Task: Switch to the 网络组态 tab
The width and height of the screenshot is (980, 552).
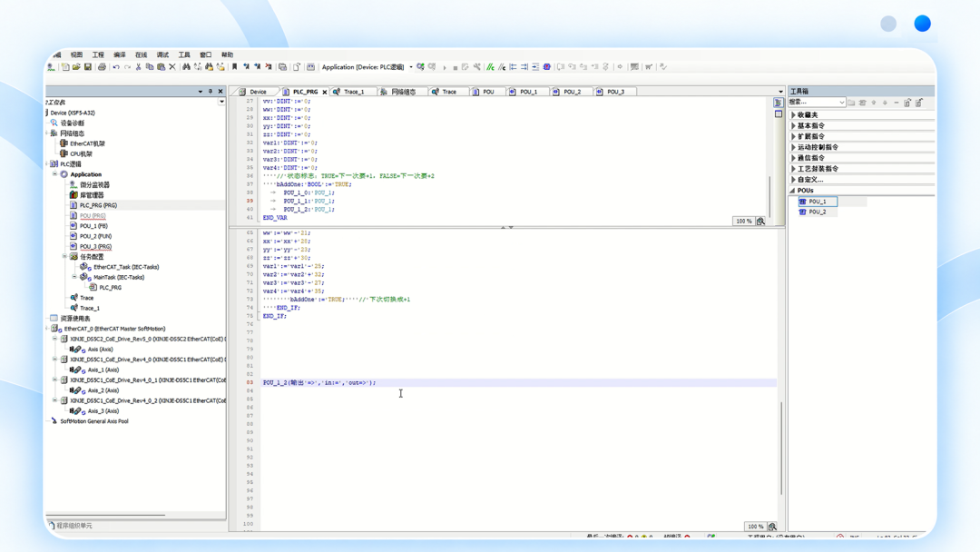Action: click(403, 92)
